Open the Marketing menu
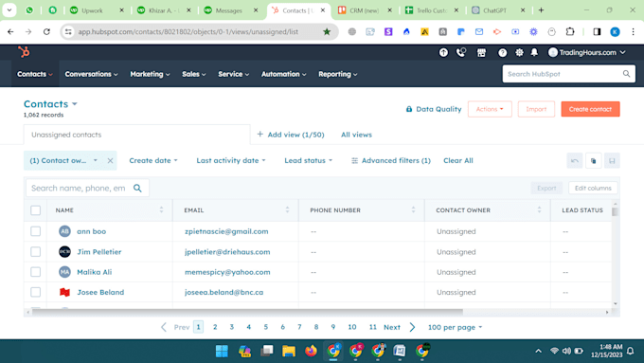Screen dimensions: 644x363 tap(150, 74)
